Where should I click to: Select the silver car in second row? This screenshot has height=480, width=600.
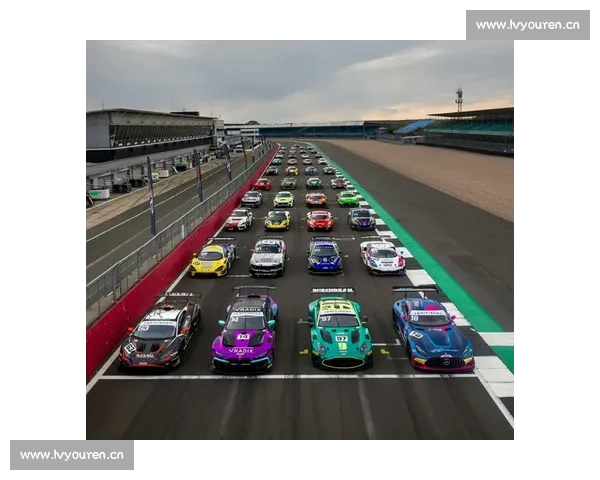tap(268, 258)
